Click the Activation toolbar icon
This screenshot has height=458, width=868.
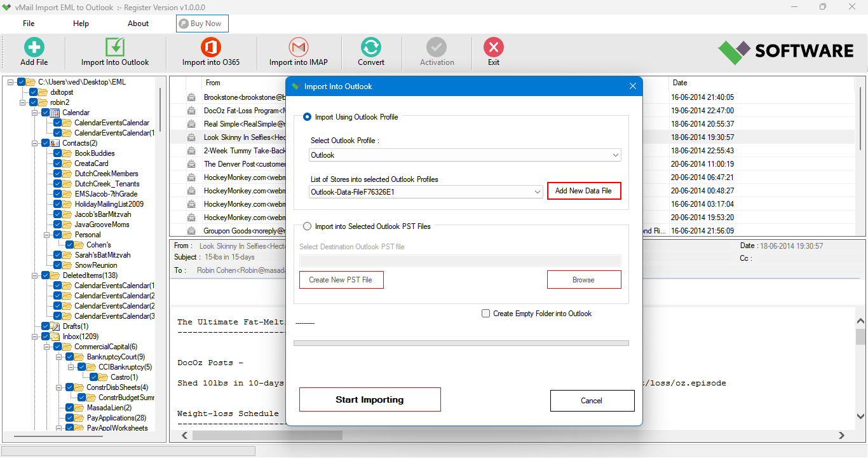click(x=437, y=48)
